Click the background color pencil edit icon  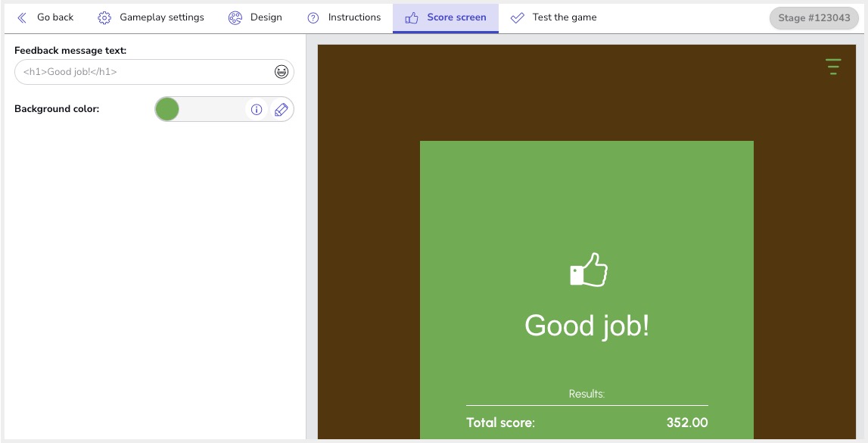(282, 110)
